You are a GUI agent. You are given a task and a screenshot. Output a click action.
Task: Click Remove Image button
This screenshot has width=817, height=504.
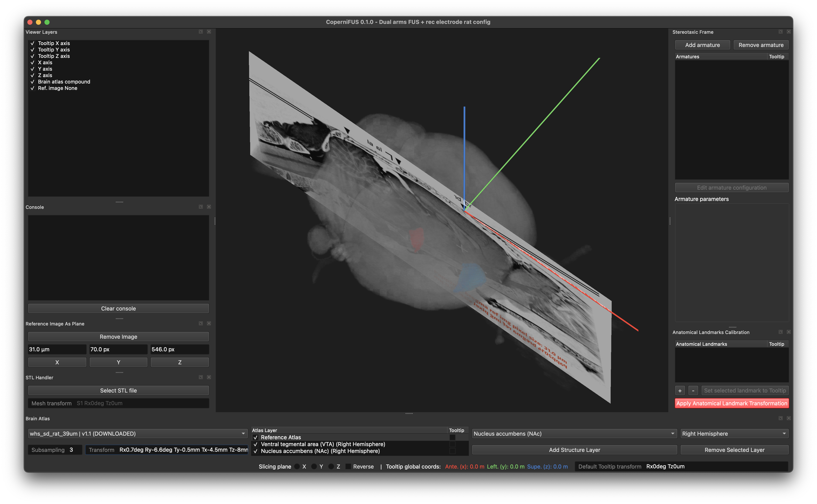pyautogui.click(x=118, y=337)
